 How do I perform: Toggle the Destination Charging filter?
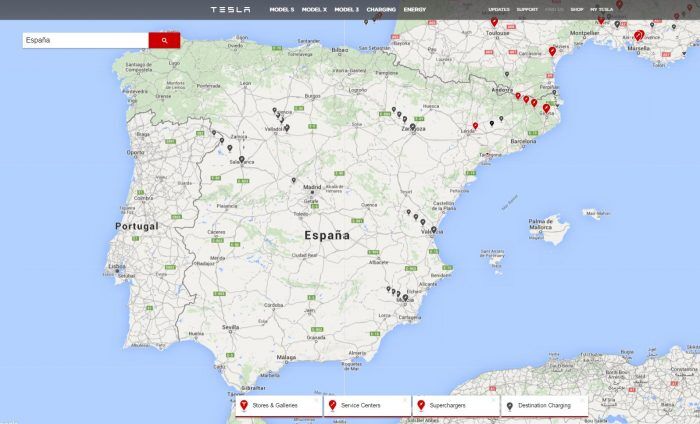(x=545, y=406)
